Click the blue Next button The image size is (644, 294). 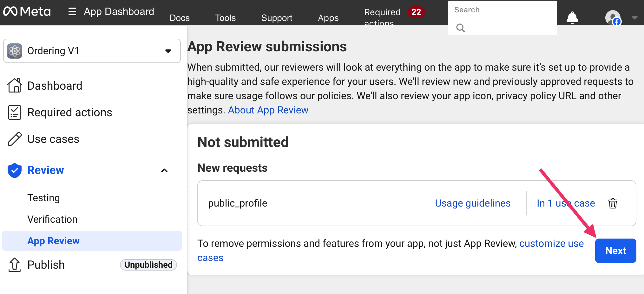click(x=616, y=251)
